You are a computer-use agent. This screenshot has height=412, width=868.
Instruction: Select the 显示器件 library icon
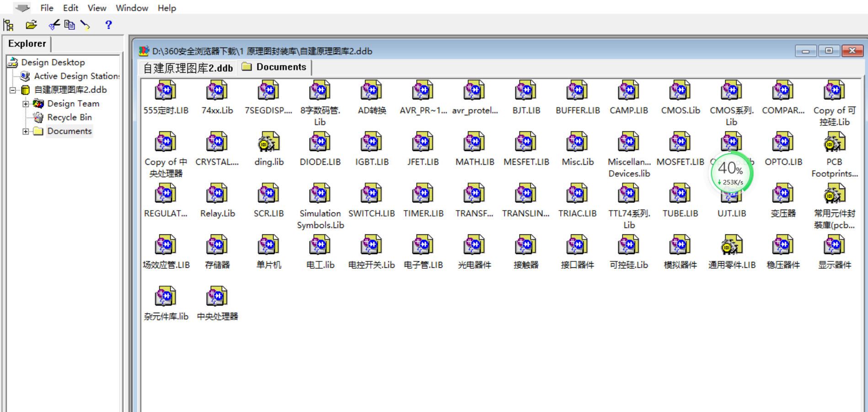[x=834, y=245]
